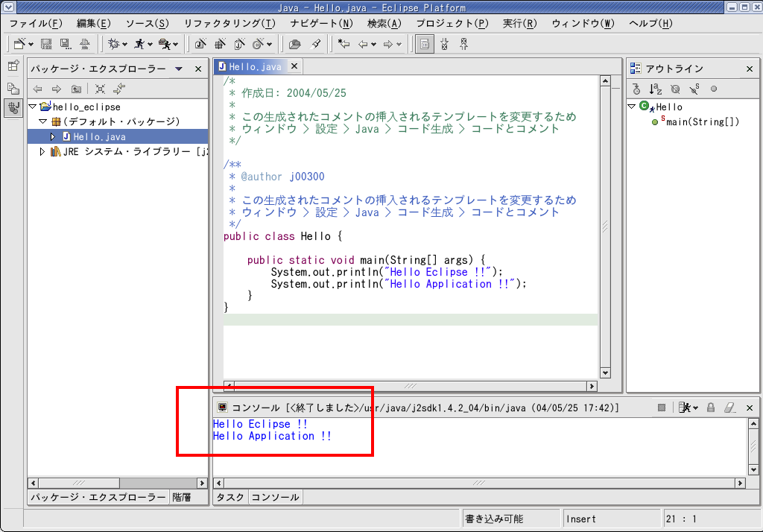The image size is (763, 532).
Task: Toggle Link with Editor in Package Explorer
Action: coord(119,89)
